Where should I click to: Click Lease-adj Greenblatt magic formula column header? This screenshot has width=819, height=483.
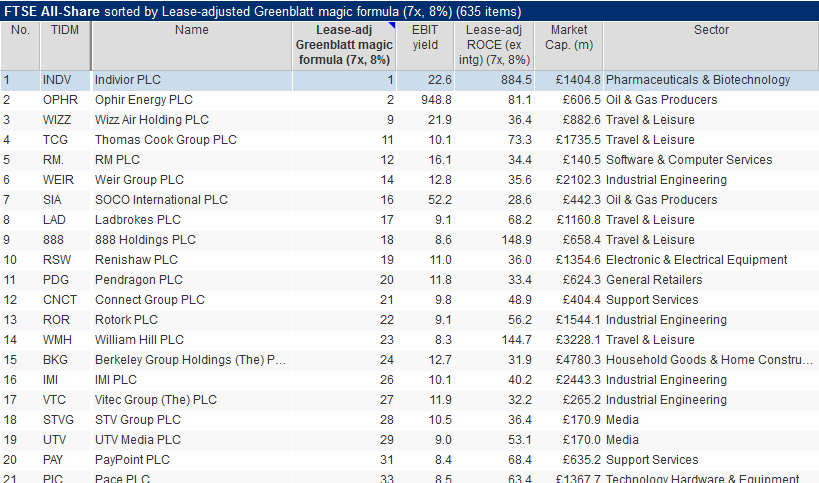tap(344, 45)
